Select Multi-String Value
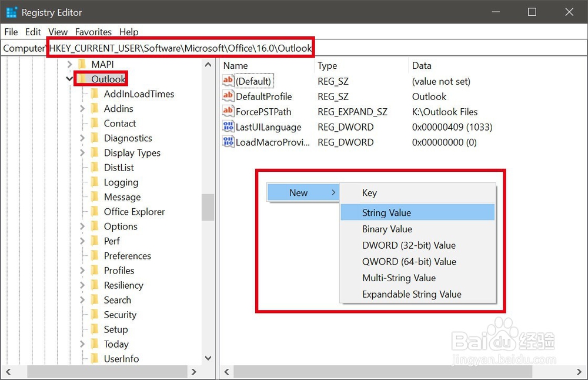Image resolution: width=588 pixels, height=380 pixels. [x=417, y=278]
